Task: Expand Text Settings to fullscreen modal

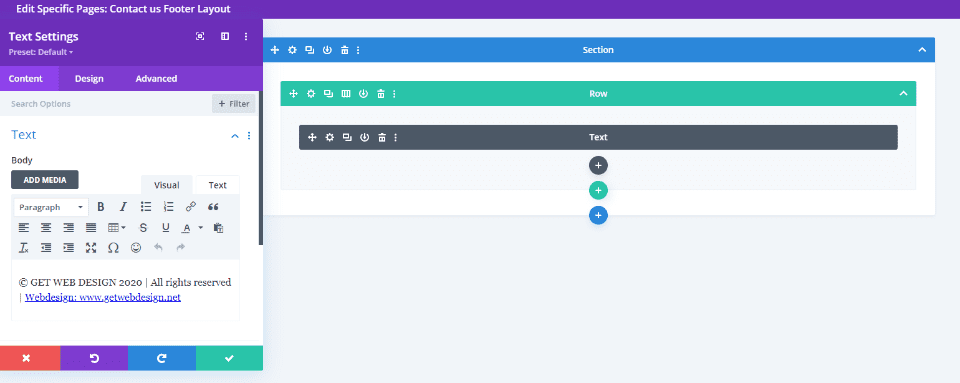Action: tap(200, 37)
